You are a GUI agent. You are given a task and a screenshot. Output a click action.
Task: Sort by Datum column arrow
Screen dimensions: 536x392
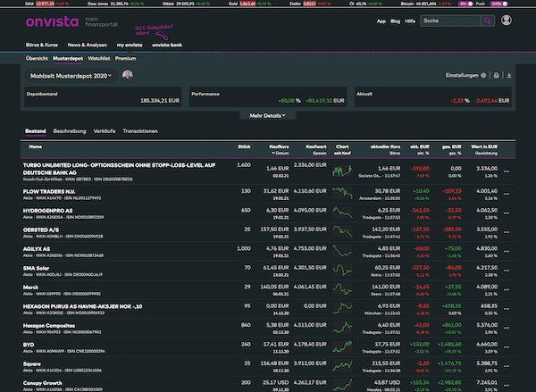point(273,153)
